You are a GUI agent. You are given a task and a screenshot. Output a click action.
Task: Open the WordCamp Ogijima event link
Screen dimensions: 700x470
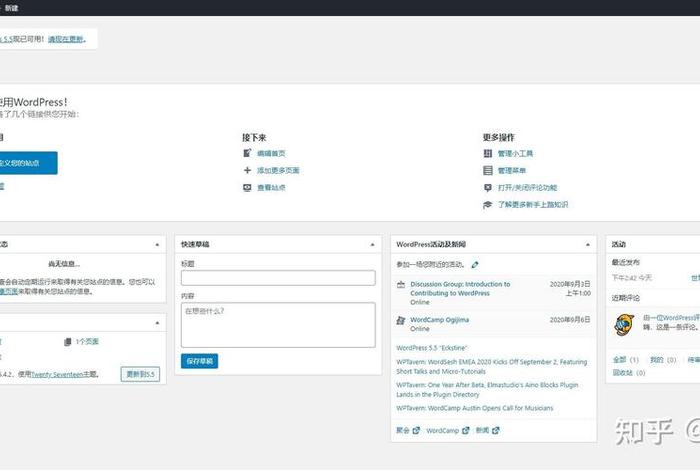pos(439,320)
